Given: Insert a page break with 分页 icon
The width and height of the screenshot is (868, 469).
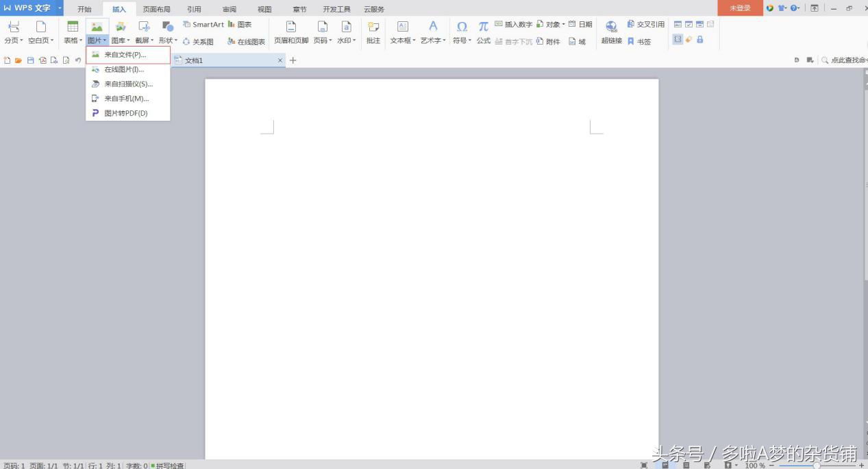Looking at the screenshot, I should coord(14,27).
